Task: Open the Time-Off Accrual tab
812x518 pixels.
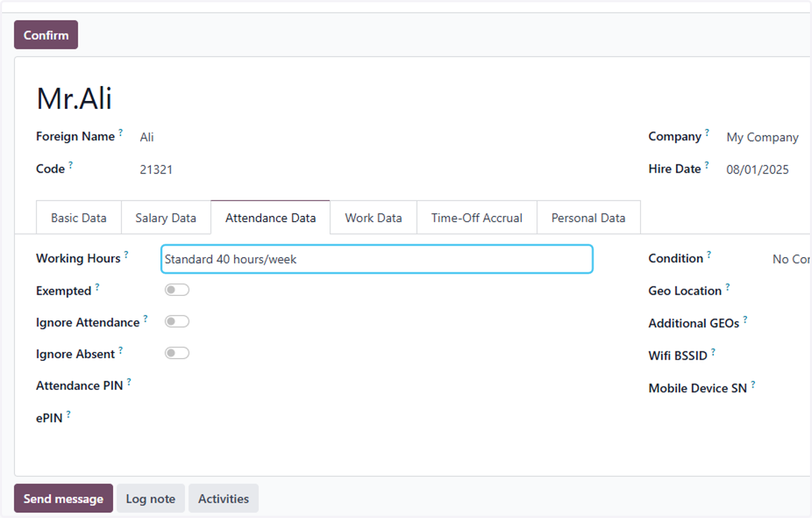Action: [477, 217]
